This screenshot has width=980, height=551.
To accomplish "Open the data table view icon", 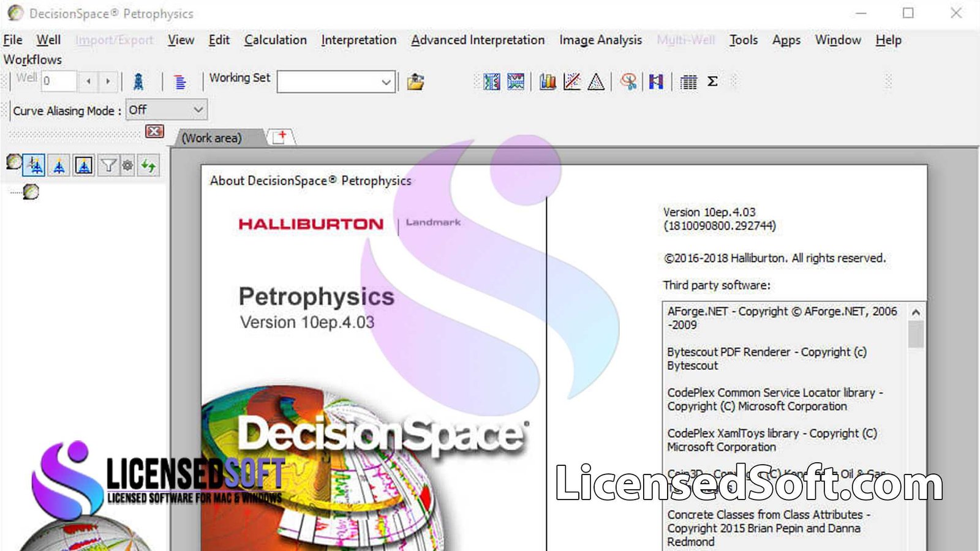I will (690, 80).
